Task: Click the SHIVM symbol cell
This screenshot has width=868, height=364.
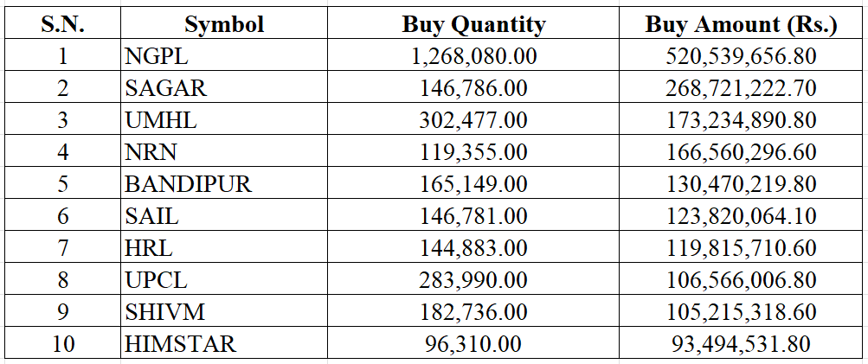Action: pos(165,313)
